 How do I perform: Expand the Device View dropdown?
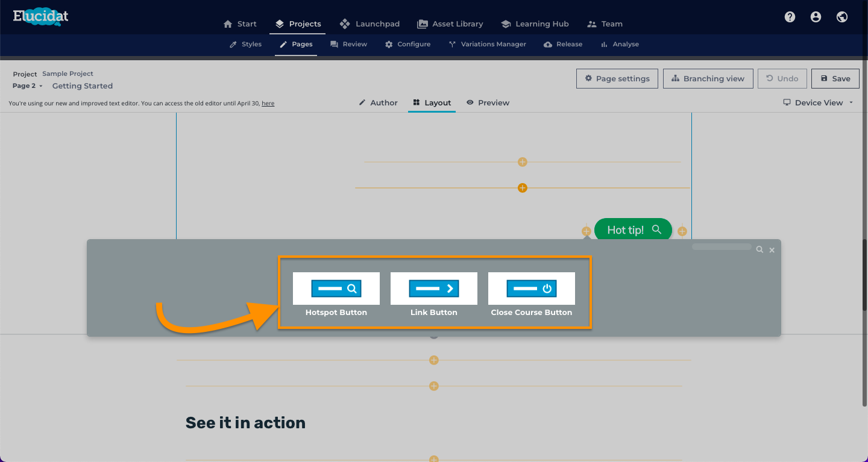(x=818, y=103)
